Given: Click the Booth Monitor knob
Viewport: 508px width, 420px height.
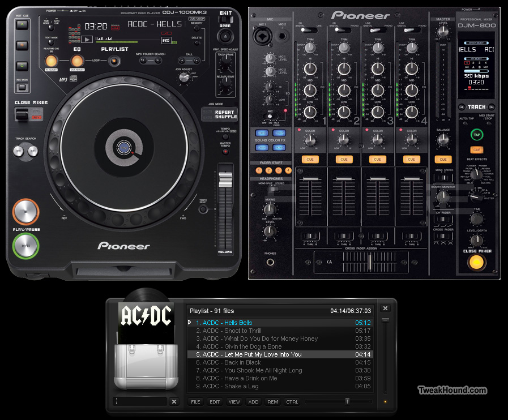Looking at the screenshot, I should click(443, 196).
